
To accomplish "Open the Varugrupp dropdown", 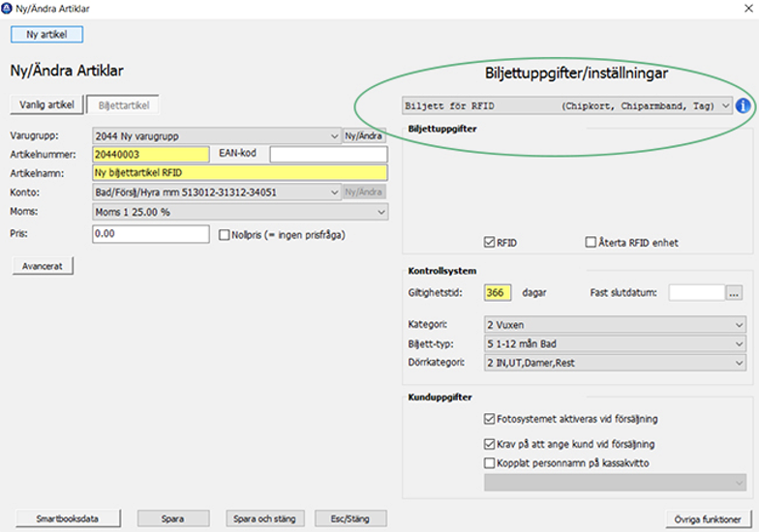I will 217,135.
